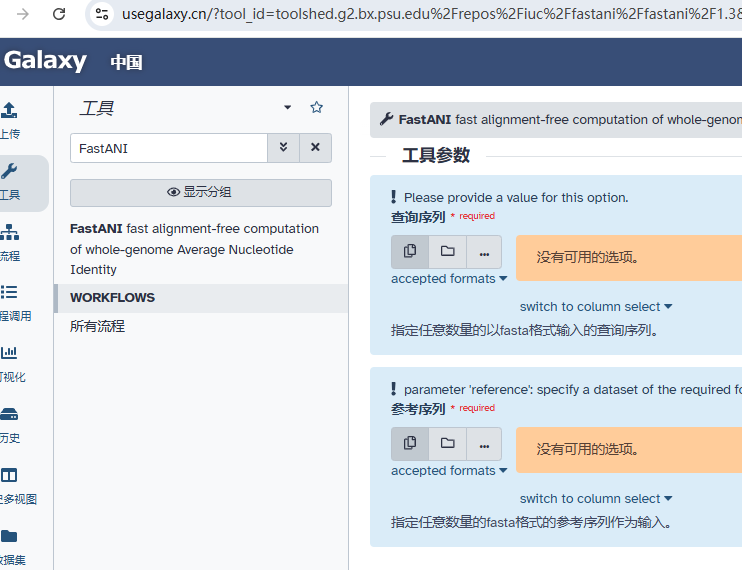Expand the tool panel view dropdown caret
Image resolution: width=742 pixels, height=570 pixels.
click(x=287, y=107)
